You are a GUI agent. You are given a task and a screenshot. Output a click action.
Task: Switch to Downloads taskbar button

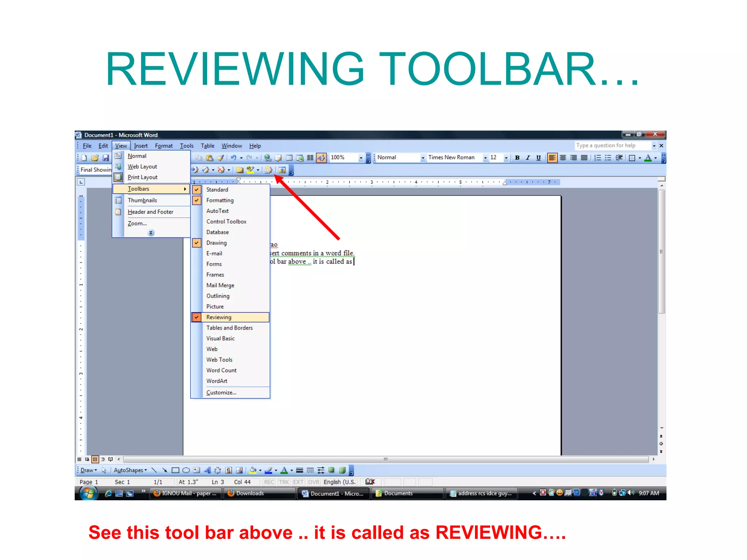pyautogui.click(x=259, y=493)
